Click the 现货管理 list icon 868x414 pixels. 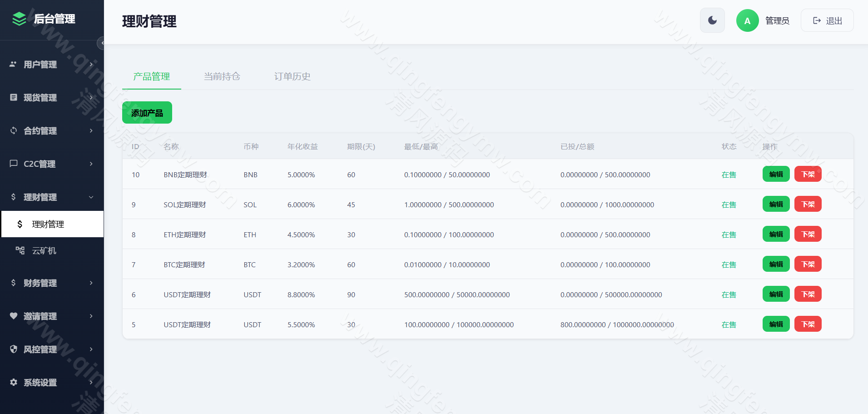point(13,98)
